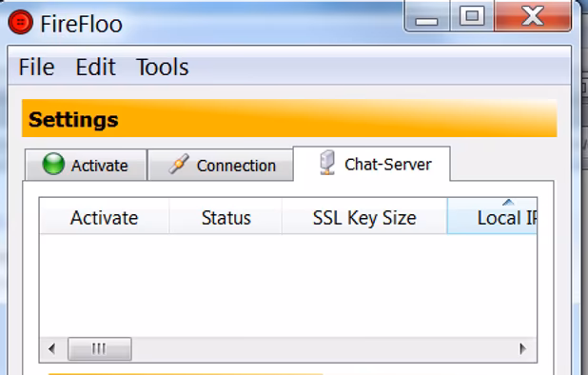Sort by the Status column header
588x375 pixels.
[225, 216]
